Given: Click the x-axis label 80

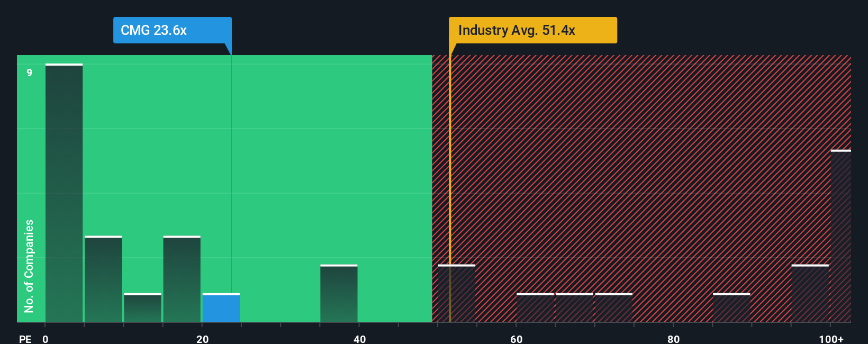Looking at the screenshot, I should 673,339.
